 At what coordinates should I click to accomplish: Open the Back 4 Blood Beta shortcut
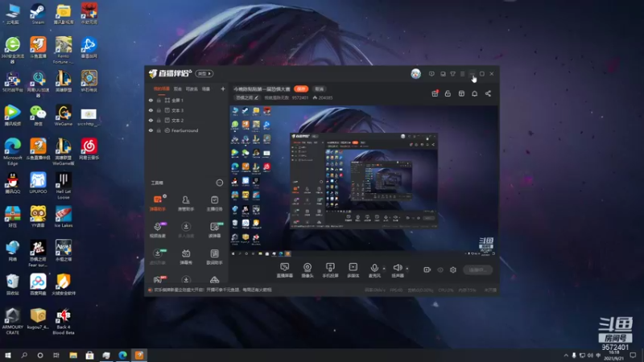[64, 321]
